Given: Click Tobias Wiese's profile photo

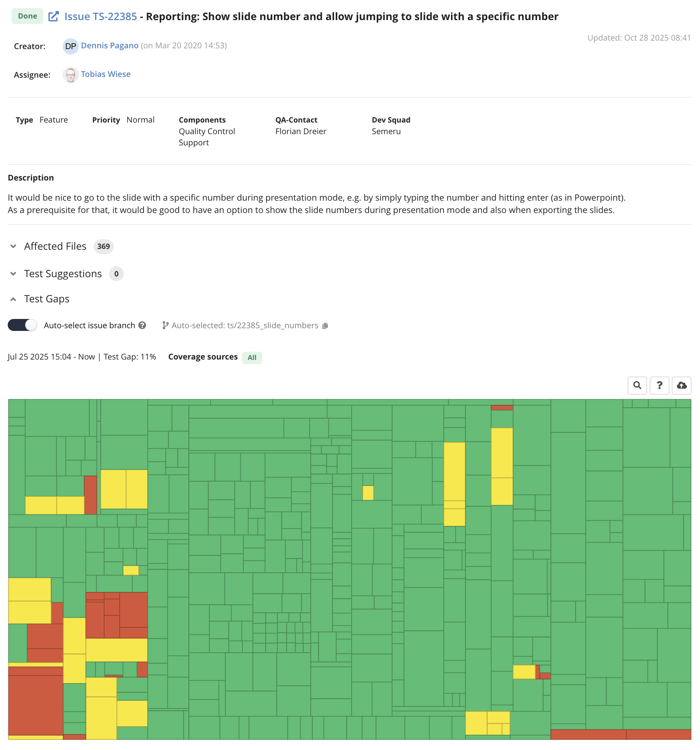Looking at the screenshot, I should 70,75.
